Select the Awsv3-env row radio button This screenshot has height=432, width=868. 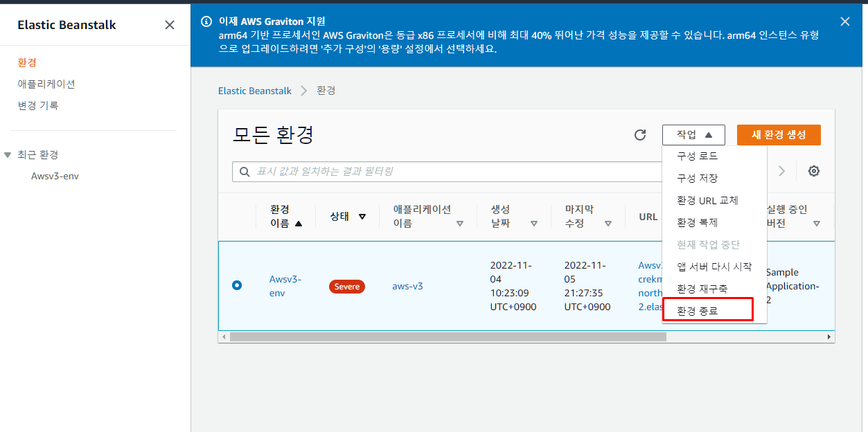point(237,285)
